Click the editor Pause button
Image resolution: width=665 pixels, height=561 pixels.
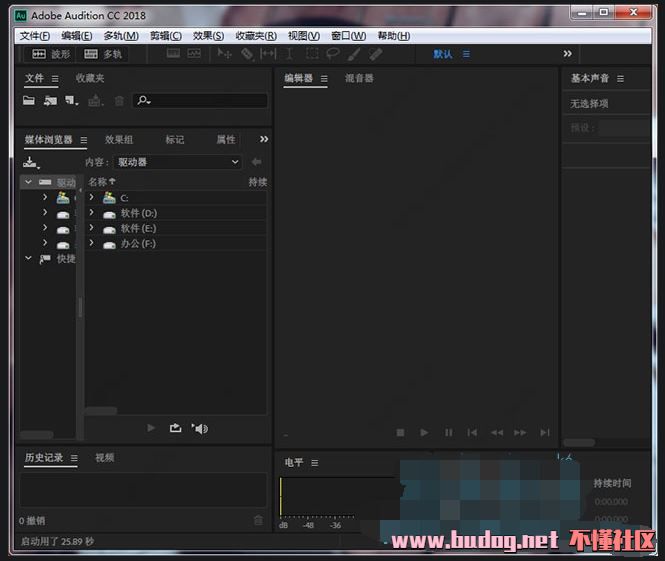click(448, 433)
